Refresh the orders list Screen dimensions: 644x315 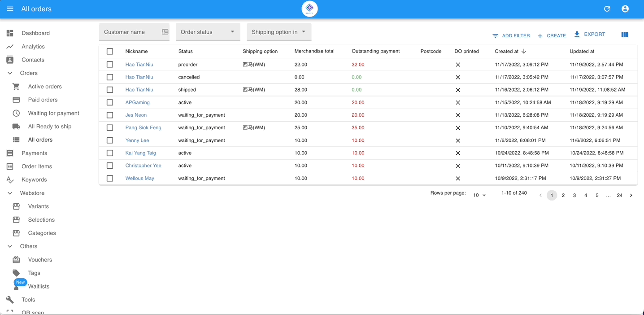click(x=607, y=9)
